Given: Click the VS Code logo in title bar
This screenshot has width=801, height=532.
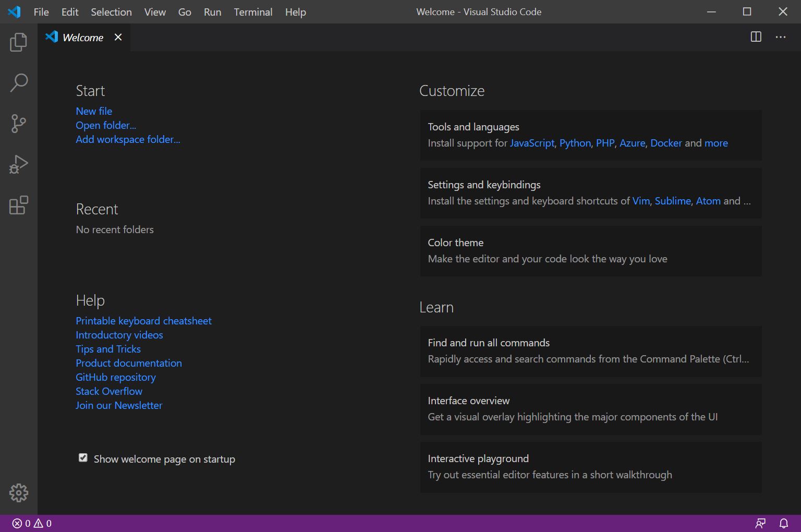Looking at the screenshot, I should [14, 11].
